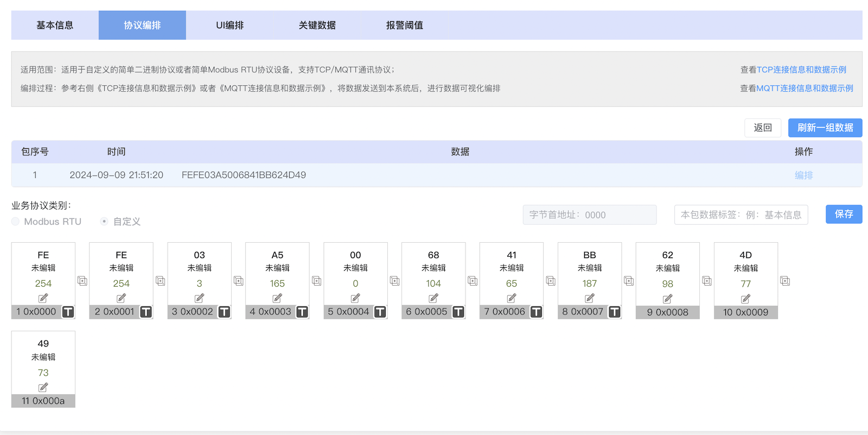Edit the byte 03 card at 0x0002
Screen dimensions: 868x435
point(200,298)
